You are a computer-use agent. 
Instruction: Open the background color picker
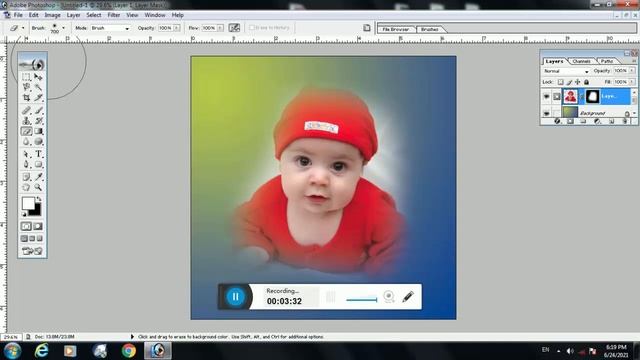(x=37, y=211)
